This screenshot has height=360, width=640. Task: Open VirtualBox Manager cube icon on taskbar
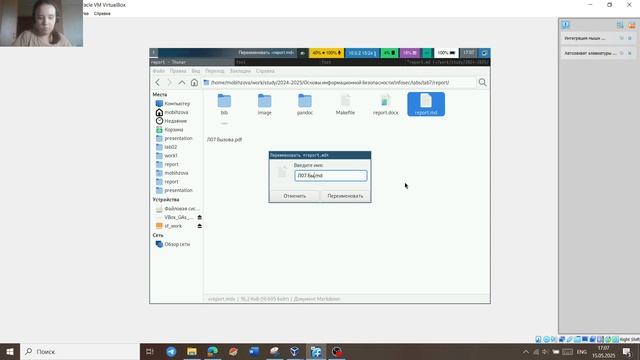(x=295, y=351)
